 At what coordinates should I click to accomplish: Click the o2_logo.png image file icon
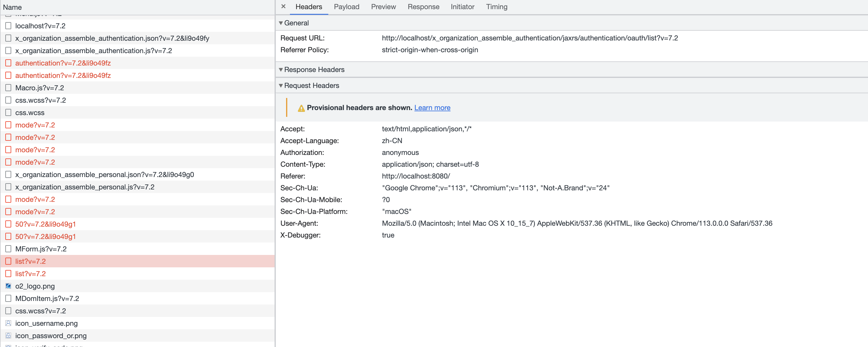coord(9,286)
